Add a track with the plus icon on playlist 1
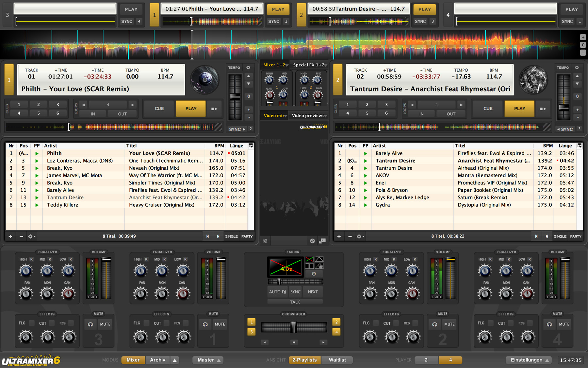Viewport: 588px width, 368px height. [x=11, y=236]
